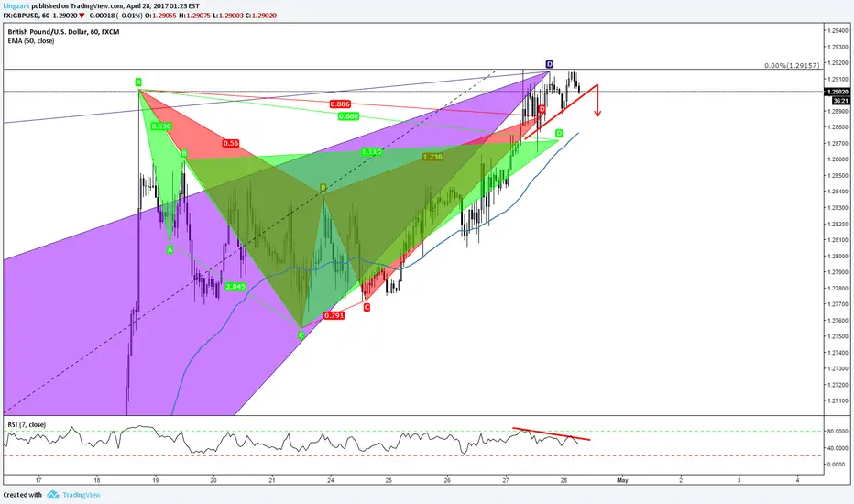Image resolution: width=854 pixels, height=504 pixels.
Task: Click the 1.28500 price axis label
Action: [x=838, y=176]
